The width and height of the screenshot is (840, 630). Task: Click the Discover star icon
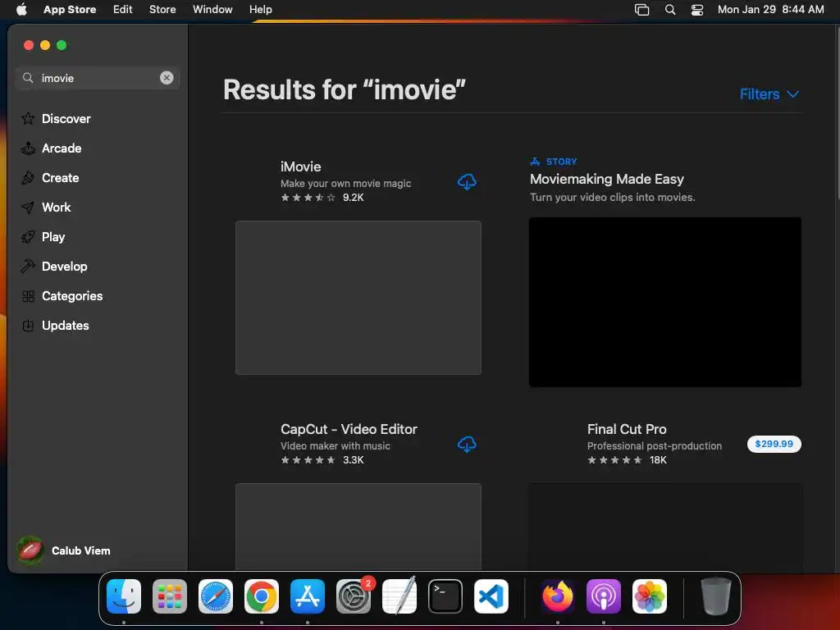[28, 118]
